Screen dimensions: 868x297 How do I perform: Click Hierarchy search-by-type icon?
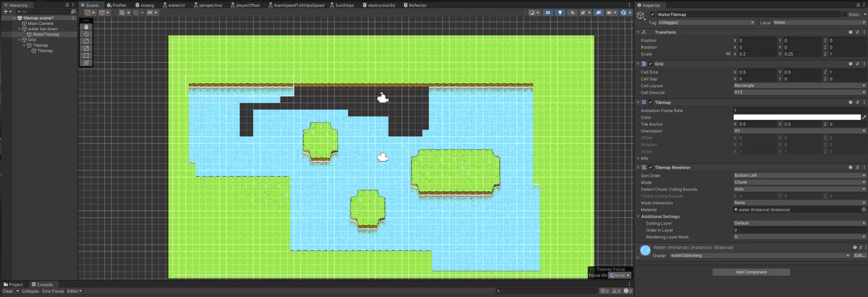pos(73,11)
